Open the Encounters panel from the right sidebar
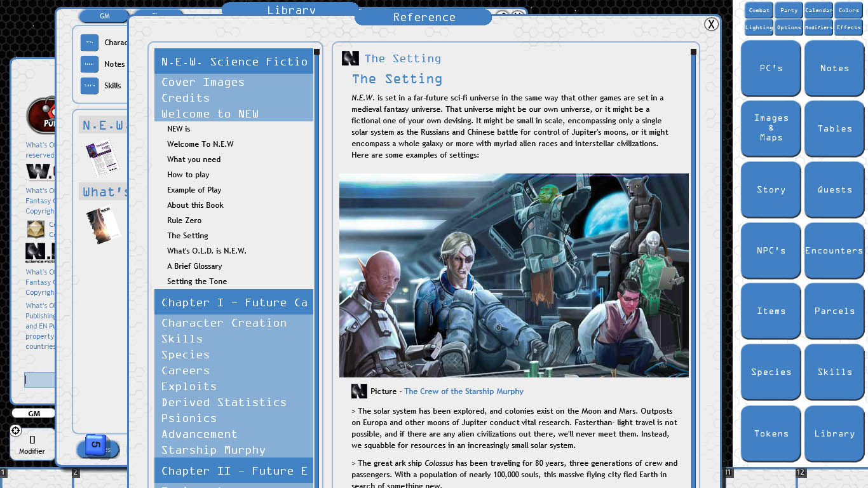The image size is (868, 488). pos(834,250)
